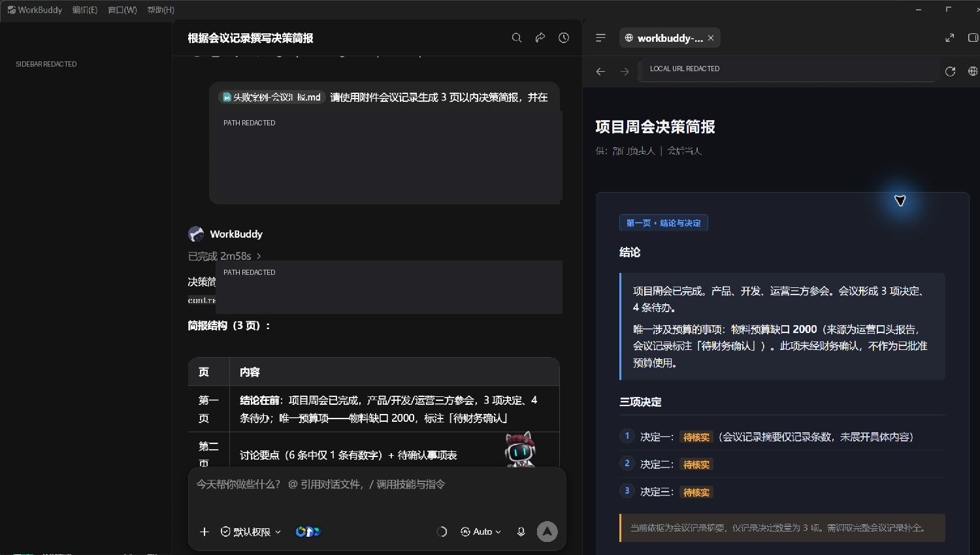Image resolution: width=980 pixels, height=555 pixels.
Task: Go back in the preview browser
Action: [x=601, y=71]
